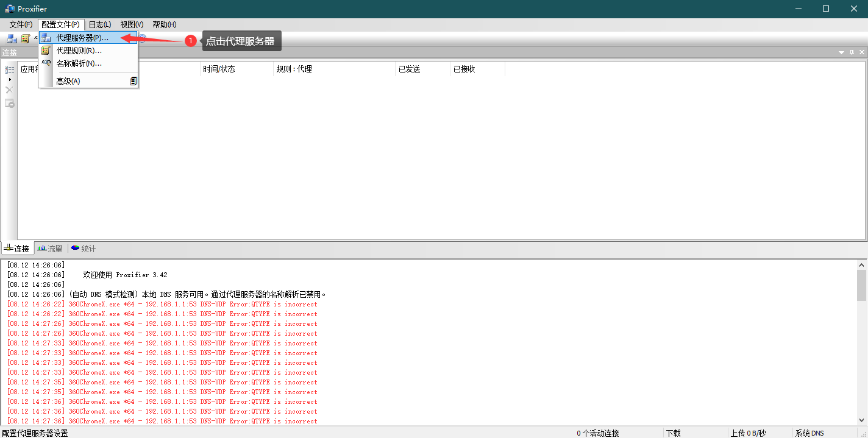Image resolution: width=868 pixels, height=438 pixels.
Task: Click the log scrollbar down arrow
Action: tap(861, 420)
